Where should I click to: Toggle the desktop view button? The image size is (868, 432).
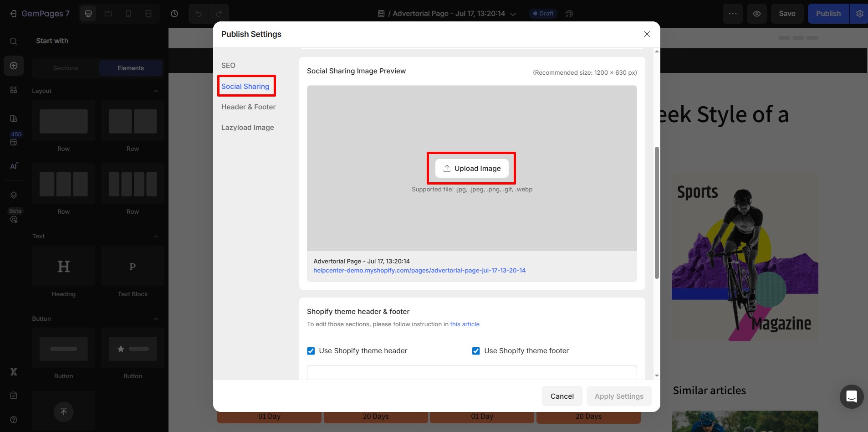point(88,13)
